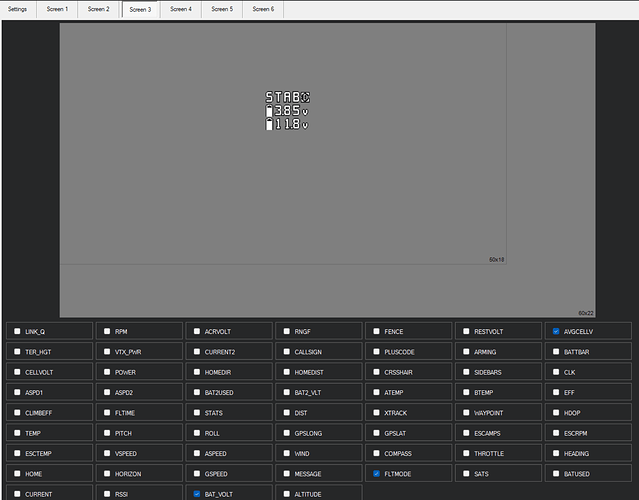Tick the FLTIME checkbox
Screen dimensions: 639x500
coord(107,413)
